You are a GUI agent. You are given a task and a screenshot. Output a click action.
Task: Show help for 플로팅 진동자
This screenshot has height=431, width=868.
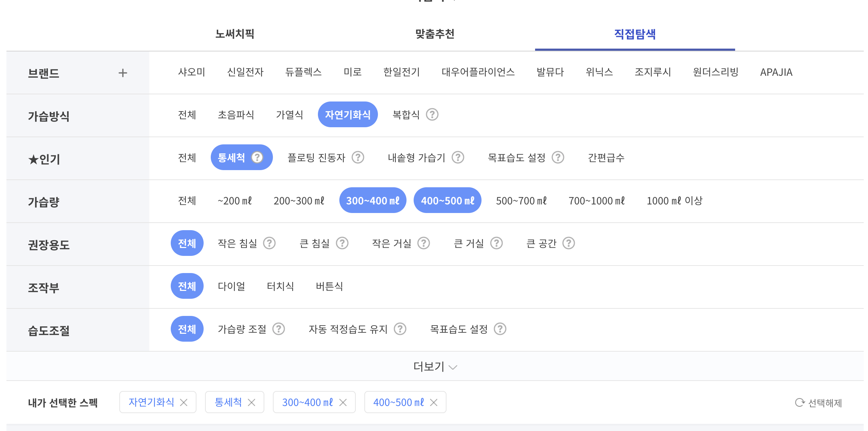pyautogui.click(x=358, y=157)
